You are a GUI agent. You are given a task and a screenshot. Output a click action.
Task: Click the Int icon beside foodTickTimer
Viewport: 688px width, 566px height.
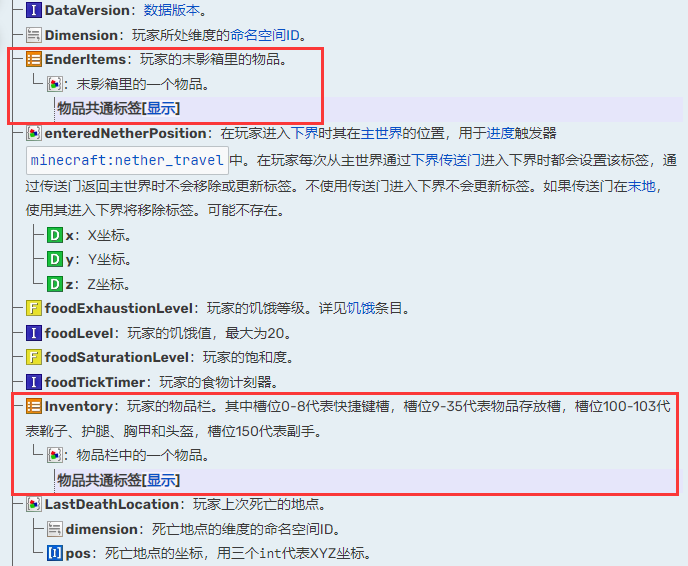[34, 382]
